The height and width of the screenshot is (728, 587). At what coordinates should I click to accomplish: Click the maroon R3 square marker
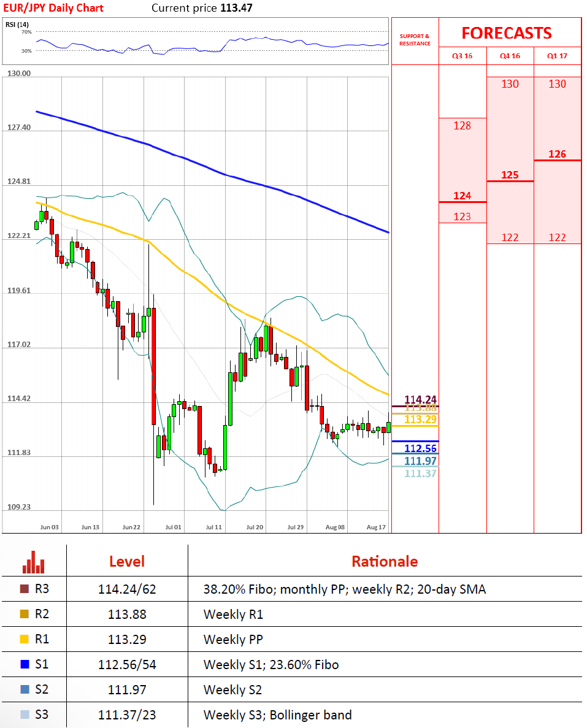click(25, 589)
